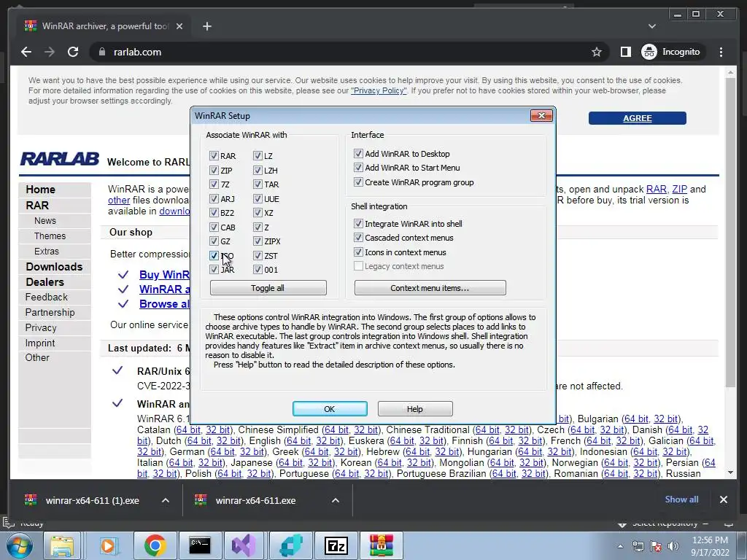This screenshot has height=560, width=747.
Task: Open Context menu items button
Action: pyautogui.click(x=430, y=287)
